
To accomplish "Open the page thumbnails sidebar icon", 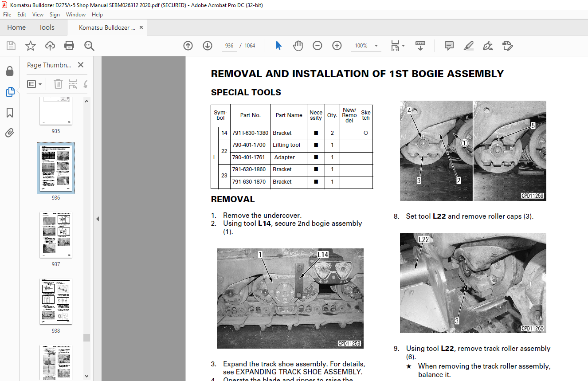I will [x=10, y=92].
